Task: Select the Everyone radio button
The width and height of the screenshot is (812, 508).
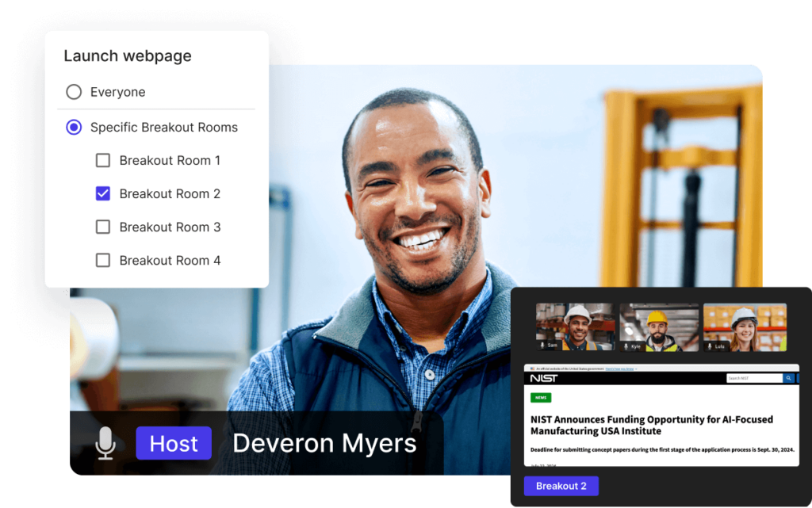Action: [x=73, y=92]
